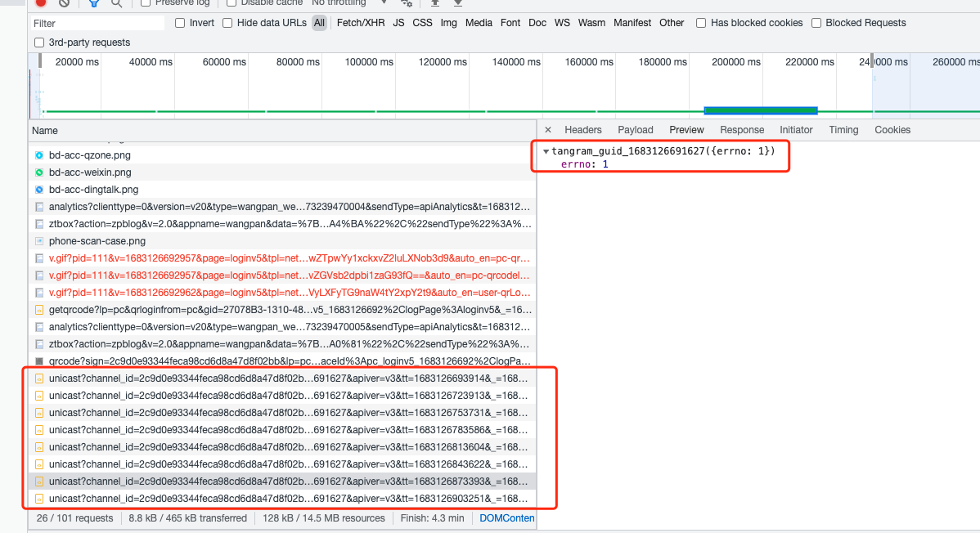Open the No throttling dropdown

(x=349, y=3)
